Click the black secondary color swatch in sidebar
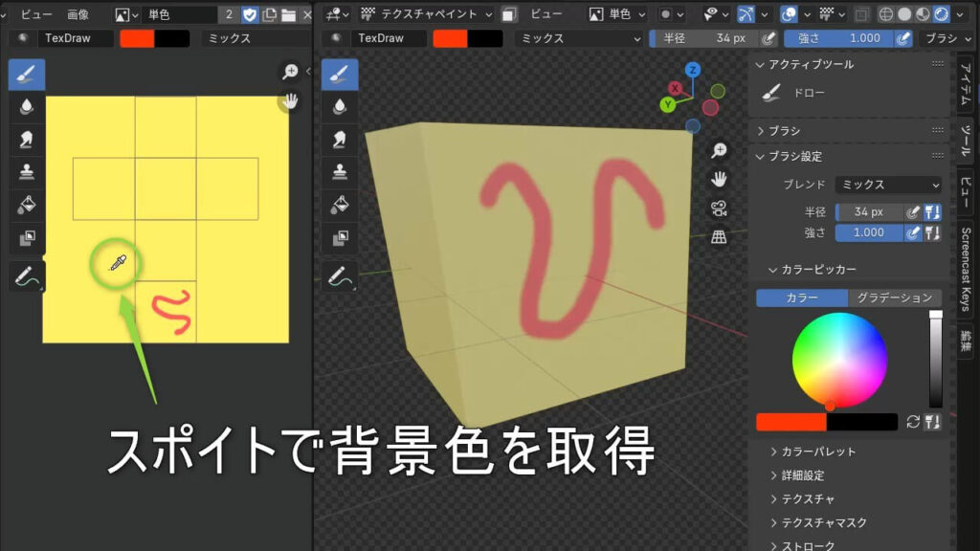 [862, 422]
